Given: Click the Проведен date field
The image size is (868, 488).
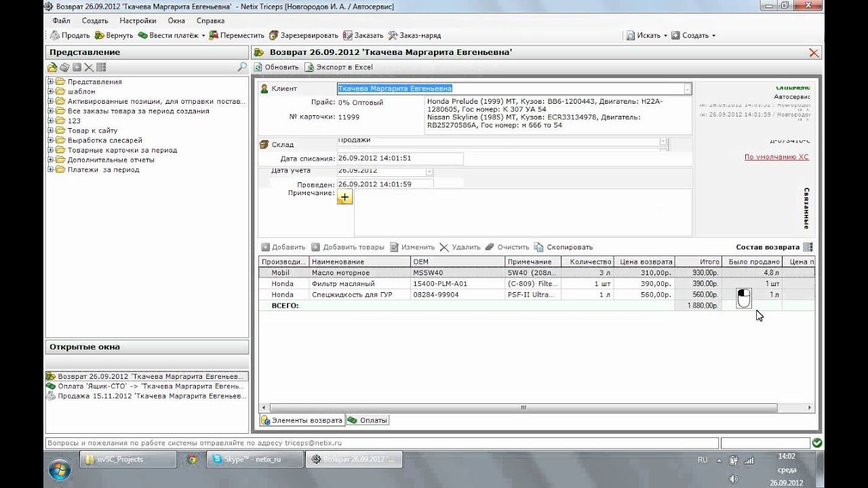Looking at the screenshot, I should click(x=384, y=184).
